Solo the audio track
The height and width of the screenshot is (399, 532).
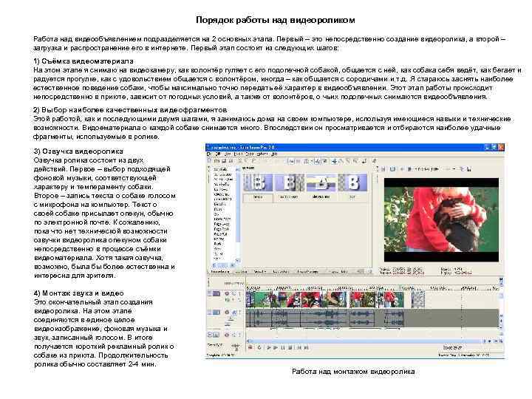(x=240, y=312)
